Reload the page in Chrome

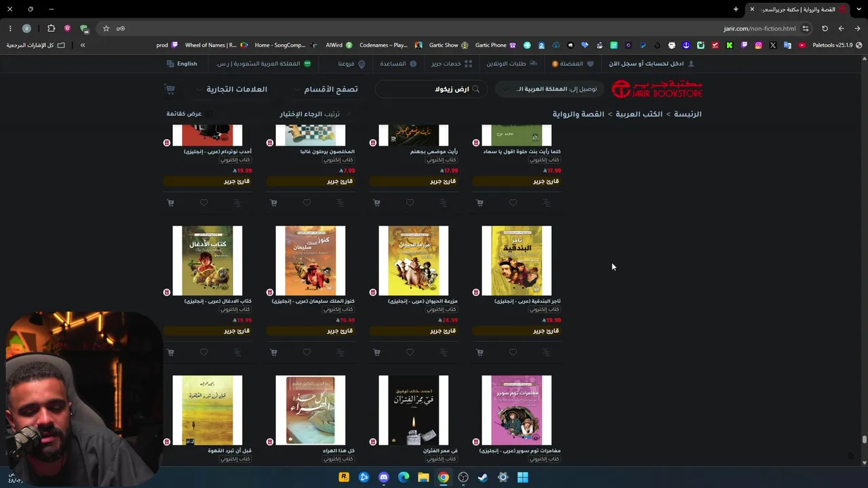pos(825,28)
